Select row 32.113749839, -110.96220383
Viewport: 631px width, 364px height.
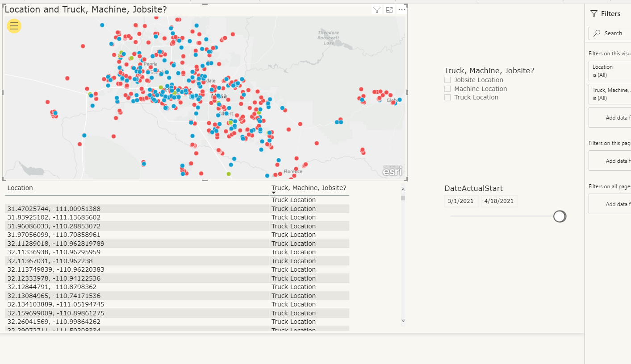click(x=177, y=269)
